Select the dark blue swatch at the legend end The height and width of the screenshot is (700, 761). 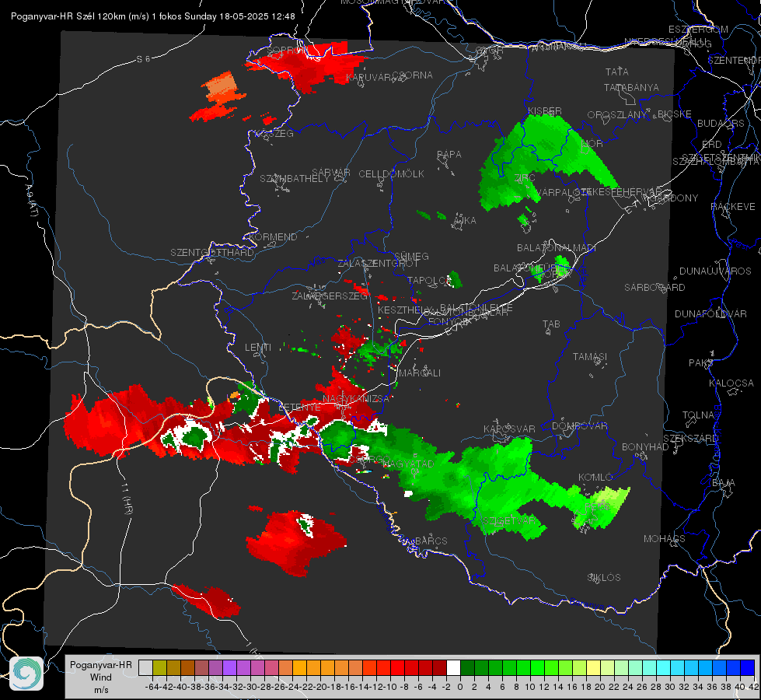(748, 667)
